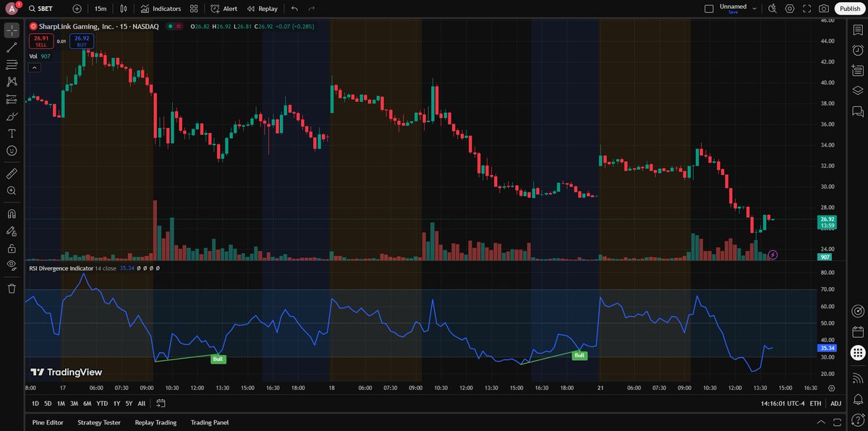Select the patterns drawing tool
The image size is (868, 431).
tap(12, 82)
